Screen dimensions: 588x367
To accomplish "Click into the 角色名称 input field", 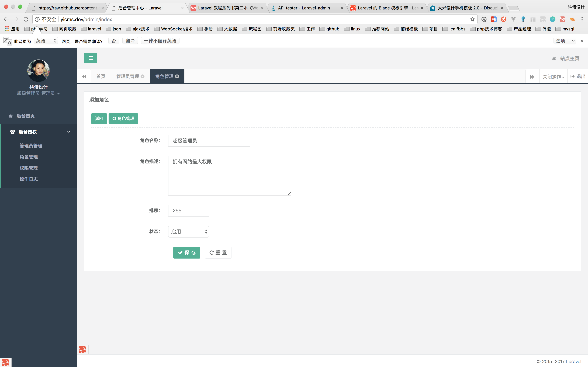I will (209, 141).
